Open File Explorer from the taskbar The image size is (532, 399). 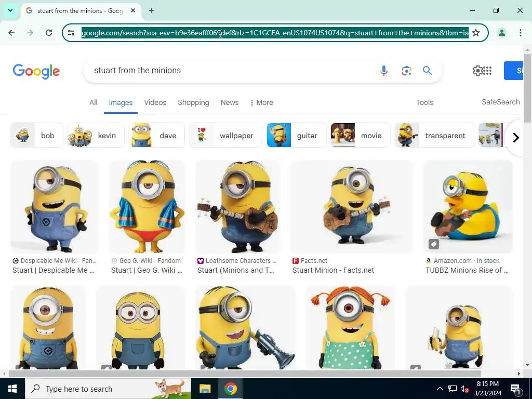click(x=205, y=389)
